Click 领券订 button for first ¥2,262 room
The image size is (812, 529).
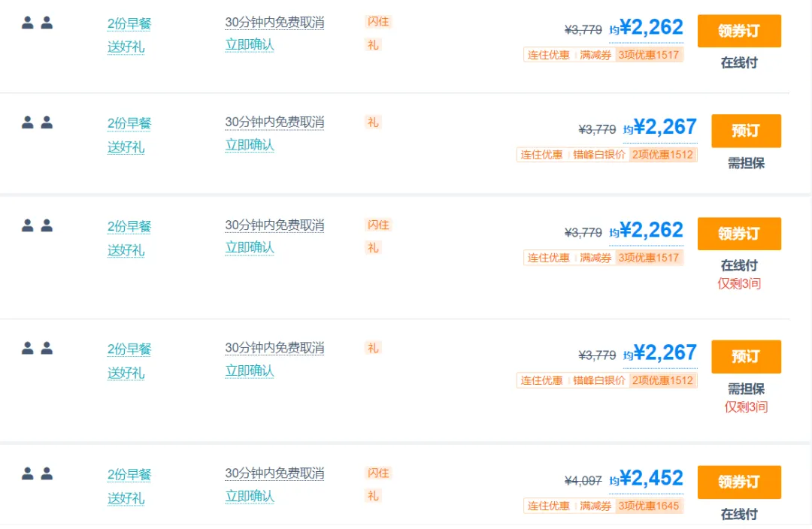tap(739, 31)
